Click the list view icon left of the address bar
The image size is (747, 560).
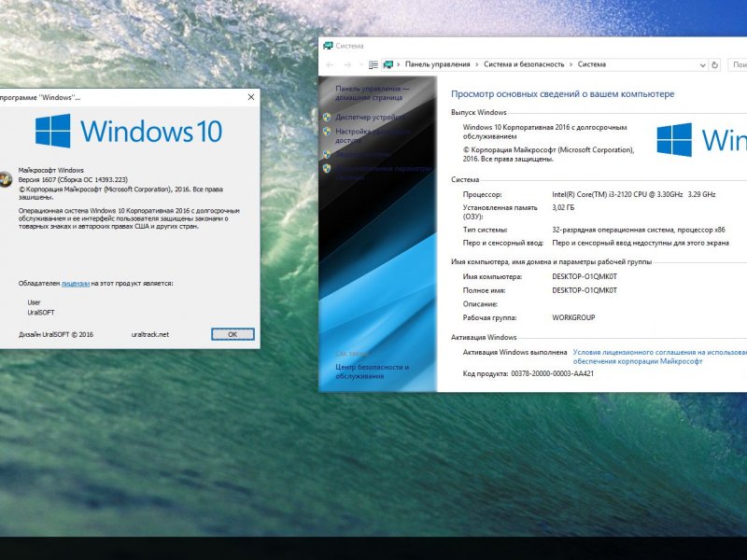tap(373, 64)
